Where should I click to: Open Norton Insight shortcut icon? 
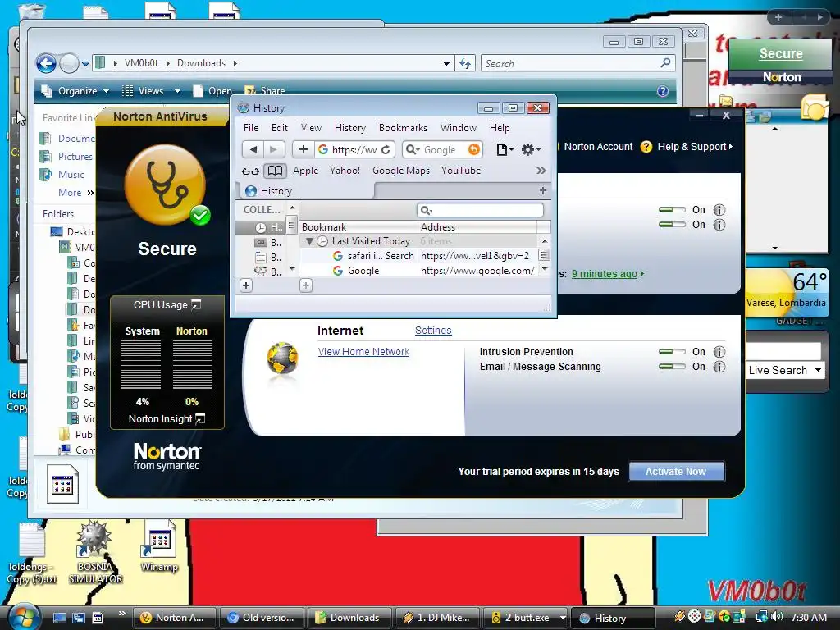click(200, 419)
